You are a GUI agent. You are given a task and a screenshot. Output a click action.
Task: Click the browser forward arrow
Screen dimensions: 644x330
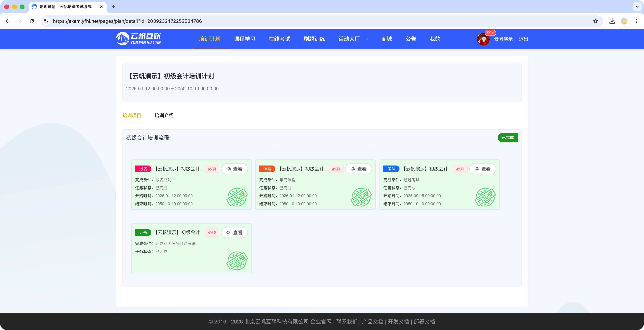20,21
